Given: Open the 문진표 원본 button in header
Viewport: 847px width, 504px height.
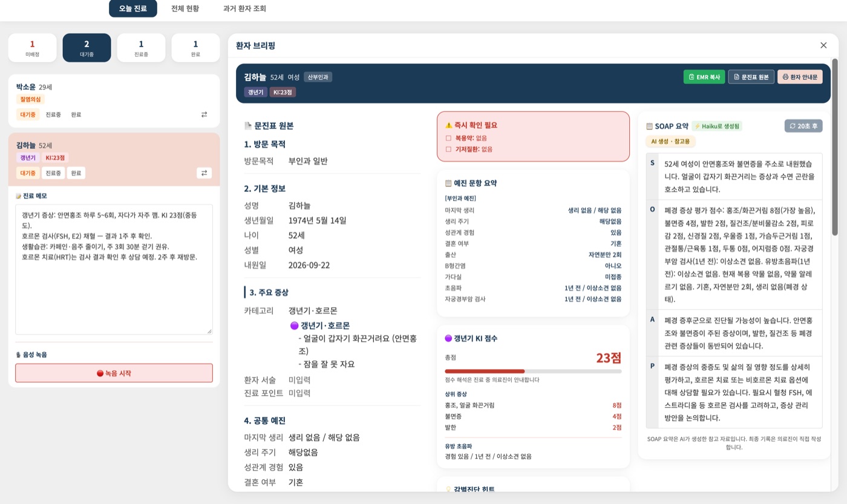Looking at the screenshot, I should [751, 77].
